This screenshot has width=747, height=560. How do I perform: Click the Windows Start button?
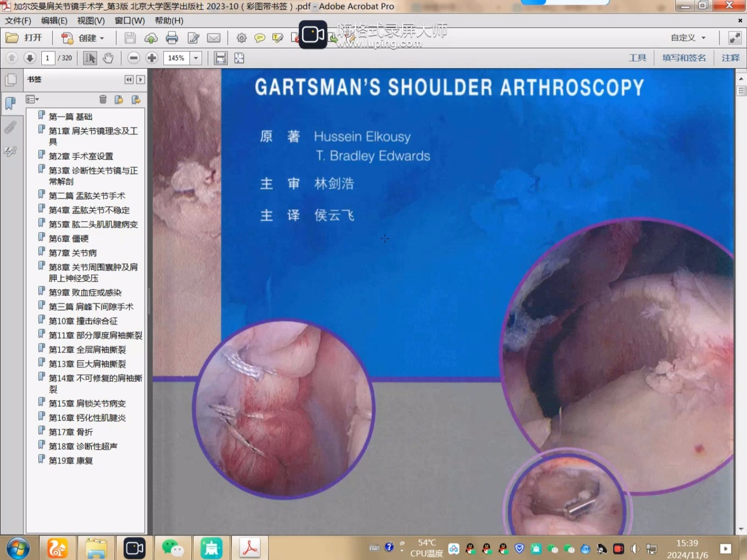coord(18,549)
